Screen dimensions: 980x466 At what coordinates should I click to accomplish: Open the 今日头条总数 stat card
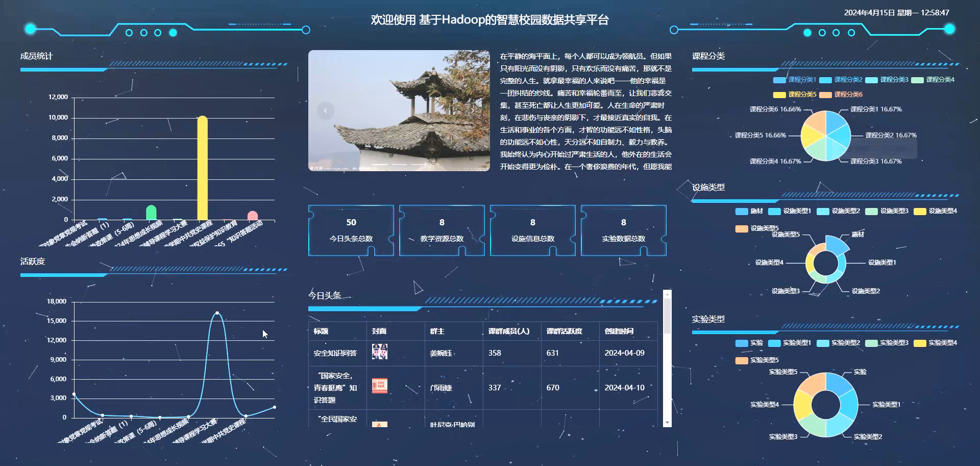tap(351, 230)
